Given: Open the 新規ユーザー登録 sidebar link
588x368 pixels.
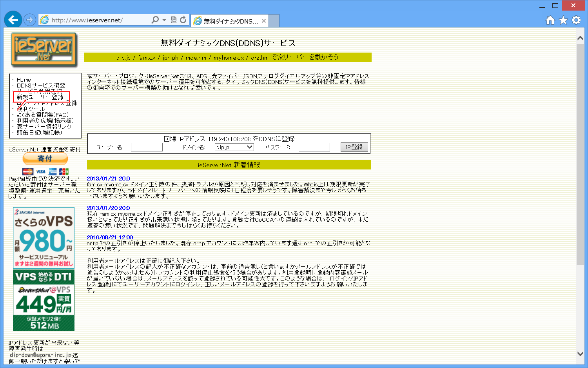Looking at the screenshot, I should 41,97.
